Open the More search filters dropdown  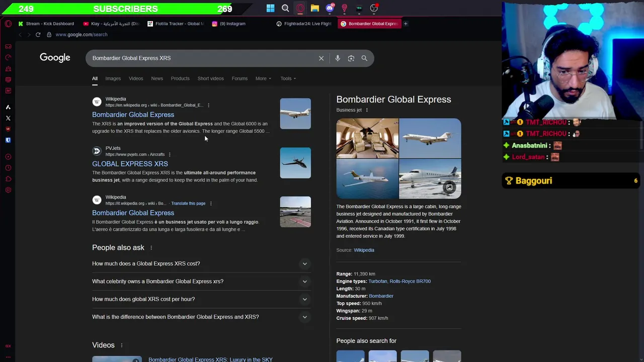pyautogui.click(x=263, y=78)
